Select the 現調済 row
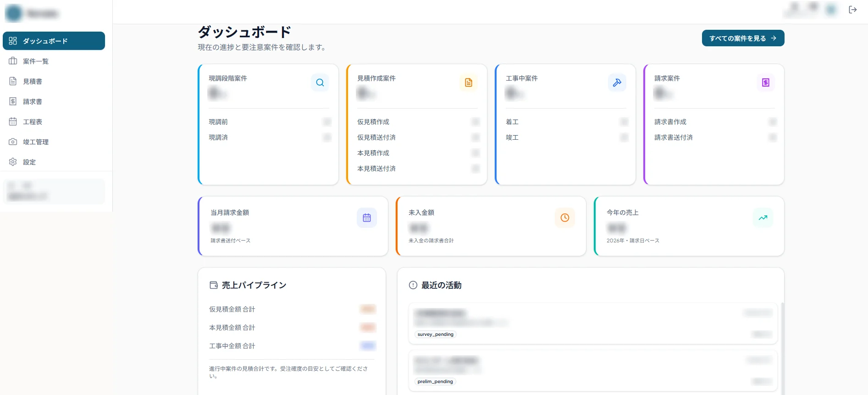Image resolution: width=868 pixels, height=395 pixels. [270, 137]
